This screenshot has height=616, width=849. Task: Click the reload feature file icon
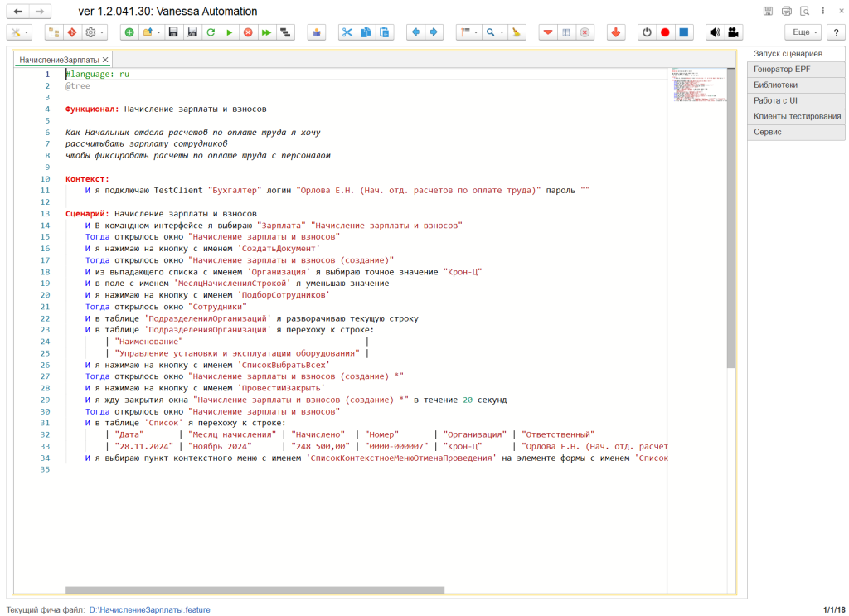(211, 32)
